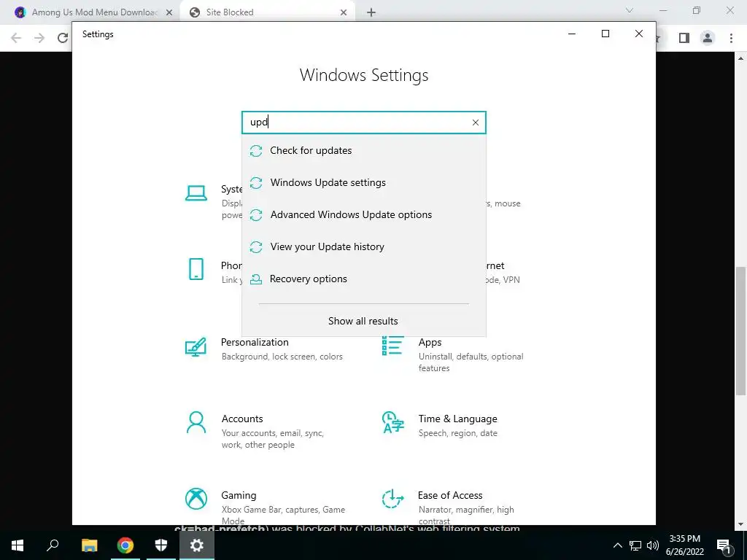The width and height of the screenshot is (747, 560).
Task: Open the Gaming Xbox icon
Action: (196, 499)
